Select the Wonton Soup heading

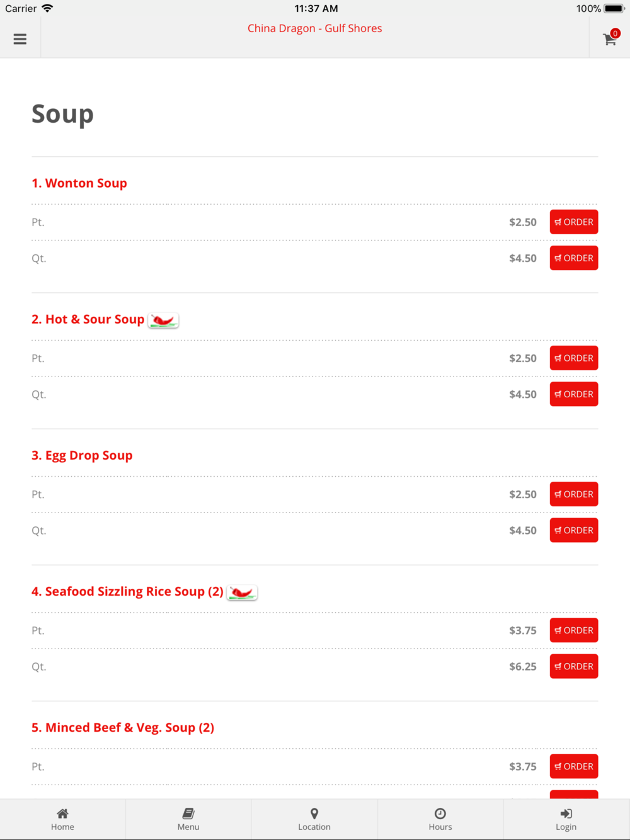coord(79,183)
